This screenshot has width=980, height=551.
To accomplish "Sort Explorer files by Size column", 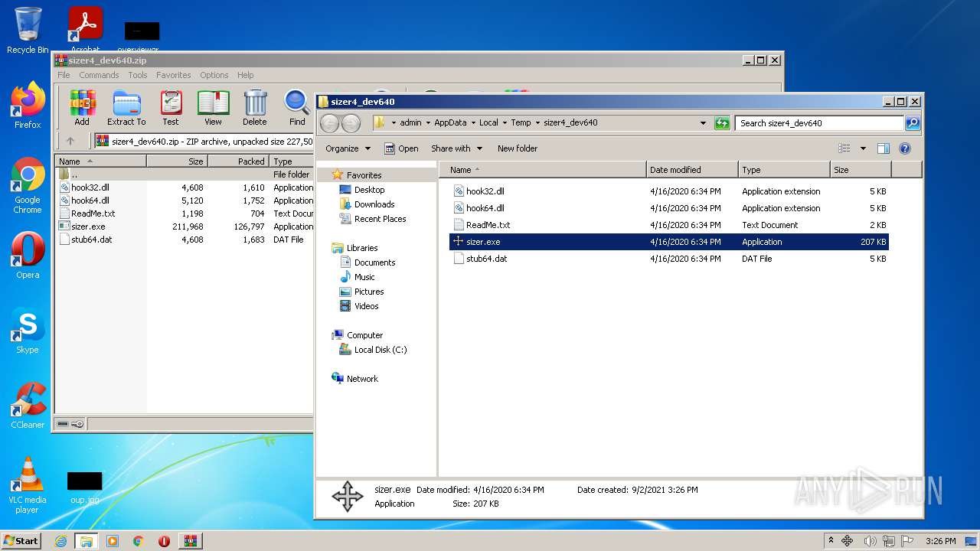I will [x=861, y=170].
